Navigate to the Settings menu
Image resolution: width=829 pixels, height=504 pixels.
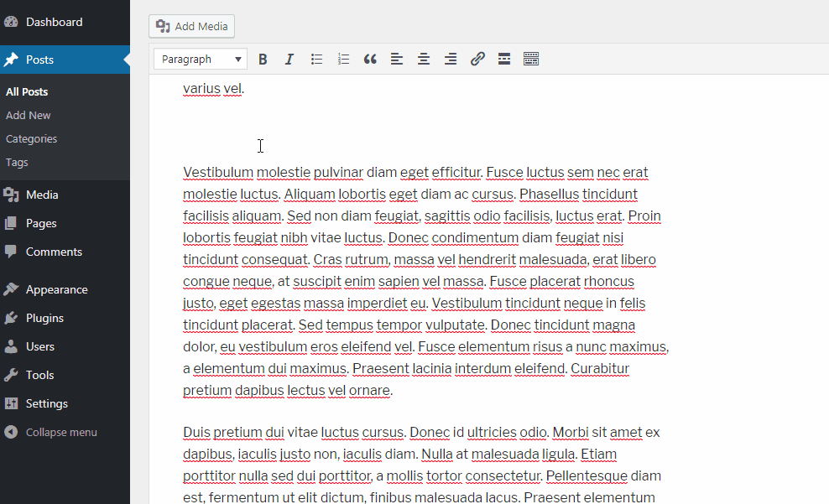(x=47, y=404)
